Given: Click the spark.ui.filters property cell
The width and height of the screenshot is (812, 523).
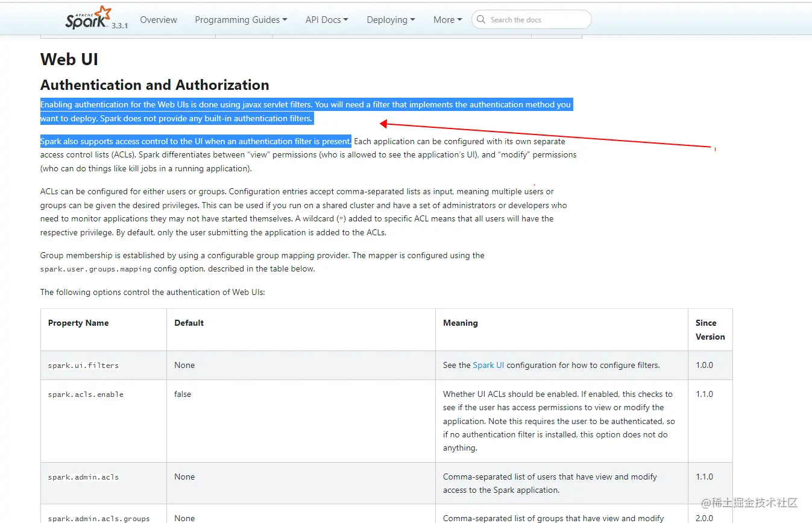Looking at the screenshot, I should click(x=104, y=365).
